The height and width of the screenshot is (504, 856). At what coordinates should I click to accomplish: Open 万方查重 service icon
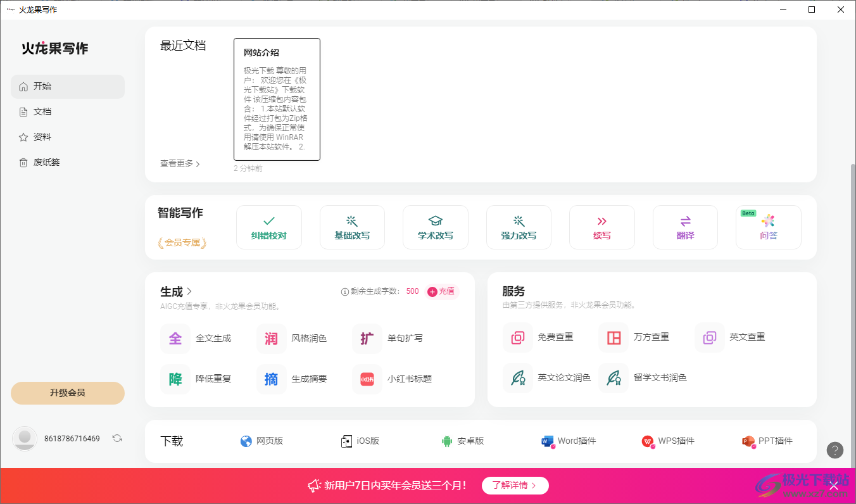[x=614, y=337]
